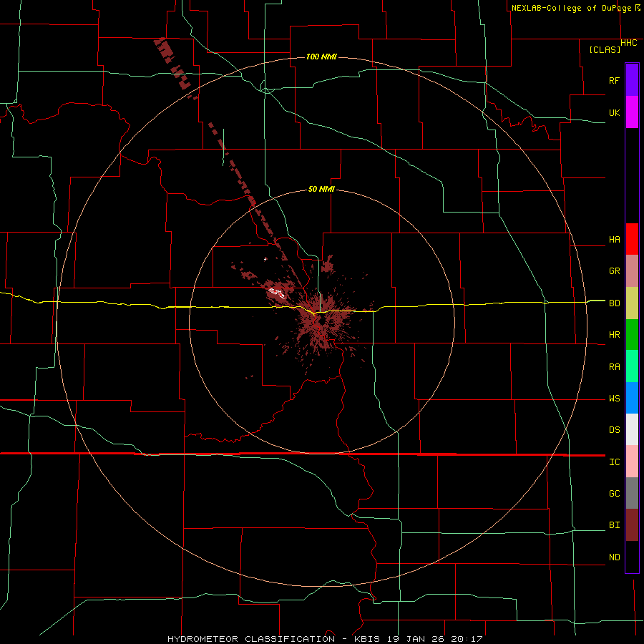The width and height of the screenshot is (644, 644).
Task: Click the "HHC" product label
Action: tap(628, 43)
